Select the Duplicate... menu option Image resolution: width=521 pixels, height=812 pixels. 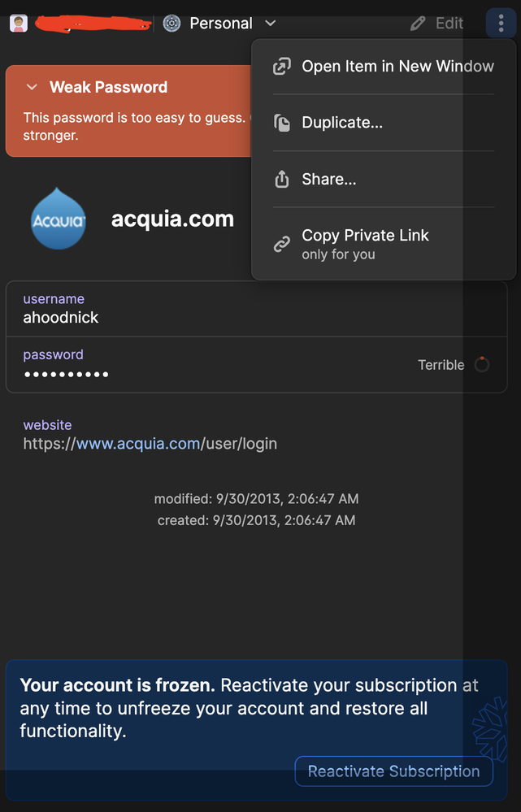342,124
